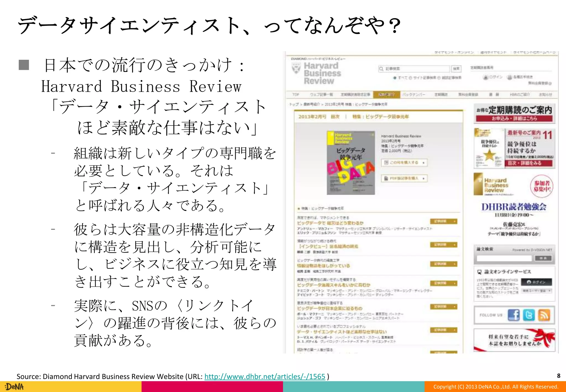Click the お申込み・詳細はこちら red button

point(514,118)
